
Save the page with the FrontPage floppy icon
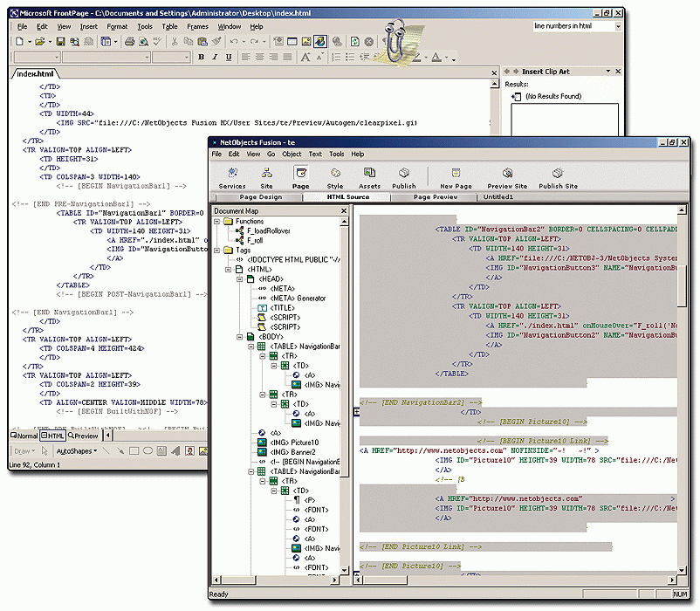click(61, 42)
